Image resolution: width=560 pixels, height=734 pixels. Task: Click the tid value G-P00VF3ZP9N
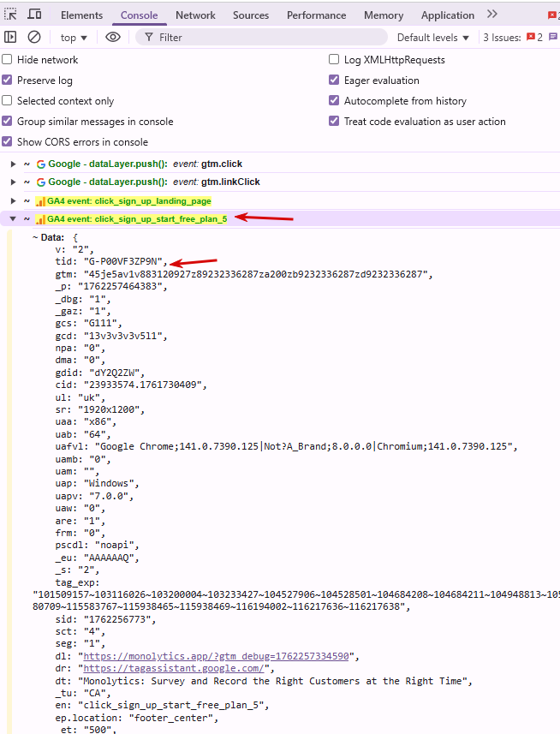123,261
